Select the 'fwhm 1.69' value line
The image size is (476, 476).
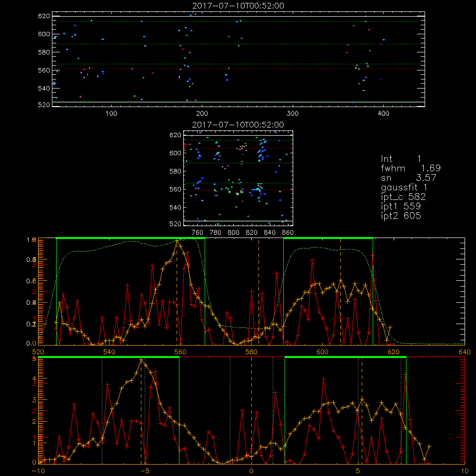pyautogui.click(x=411, y=168)
